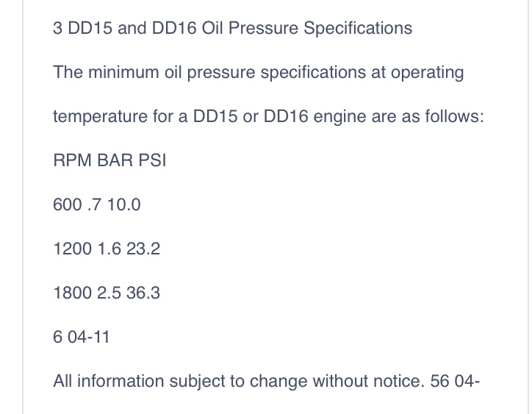Click the text 56 04- at the end of the last line

455,382
